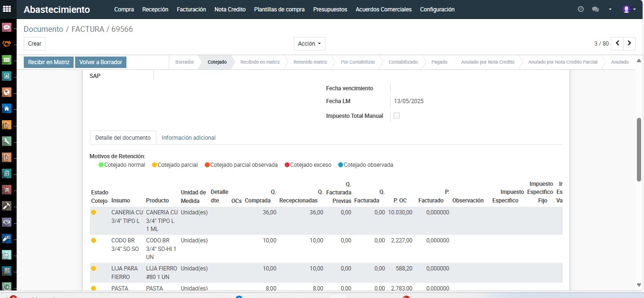Open the Acuerdos Comerciales menu

(384, 10)
